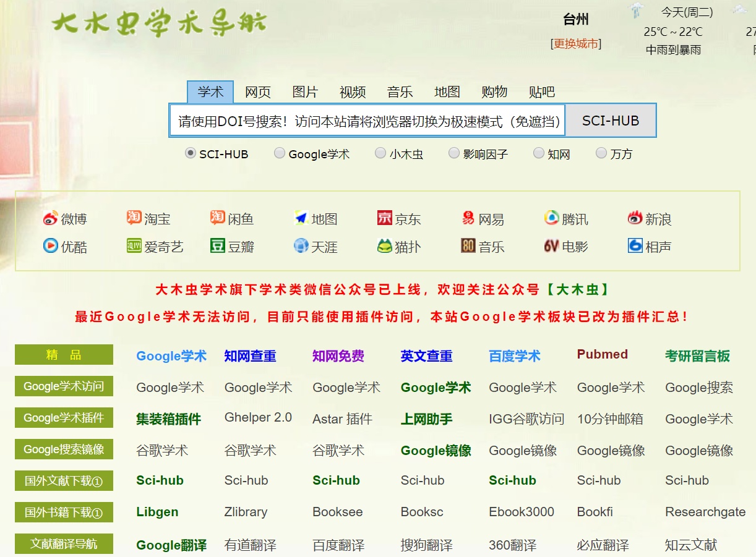Screen dimensions: 756x557
Task: Click the Weibo icon
Action: tap(50, 218)
